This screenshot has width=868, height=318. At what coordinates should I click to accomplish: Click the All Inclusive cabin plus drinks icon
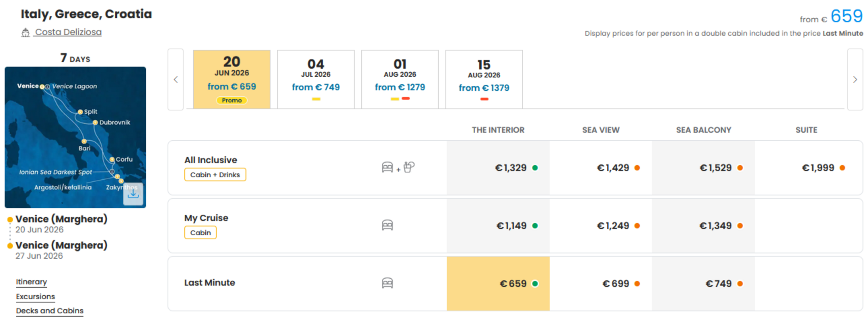point(398,167)
